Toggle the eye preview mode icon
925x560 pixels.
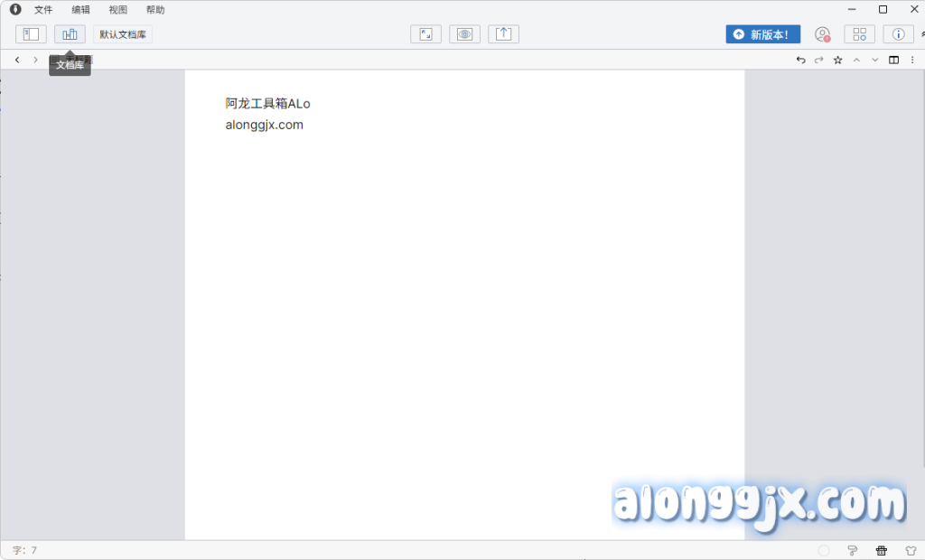(x=464, y=34)
